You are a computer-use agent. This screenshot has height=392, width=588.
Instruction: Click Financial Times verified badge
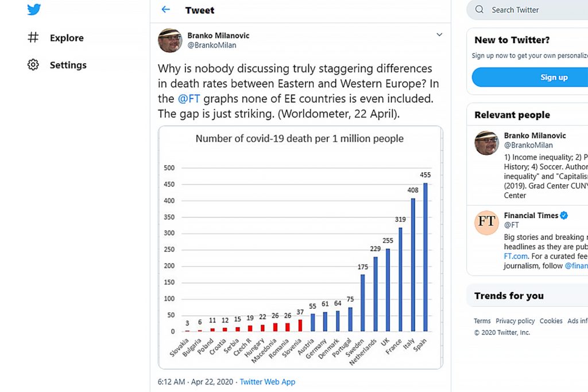click(x=564, y=216)
